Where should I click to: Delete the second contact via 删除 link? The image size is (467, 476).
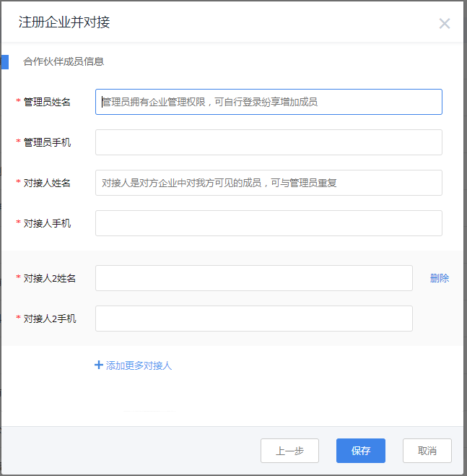coord(439,278)
